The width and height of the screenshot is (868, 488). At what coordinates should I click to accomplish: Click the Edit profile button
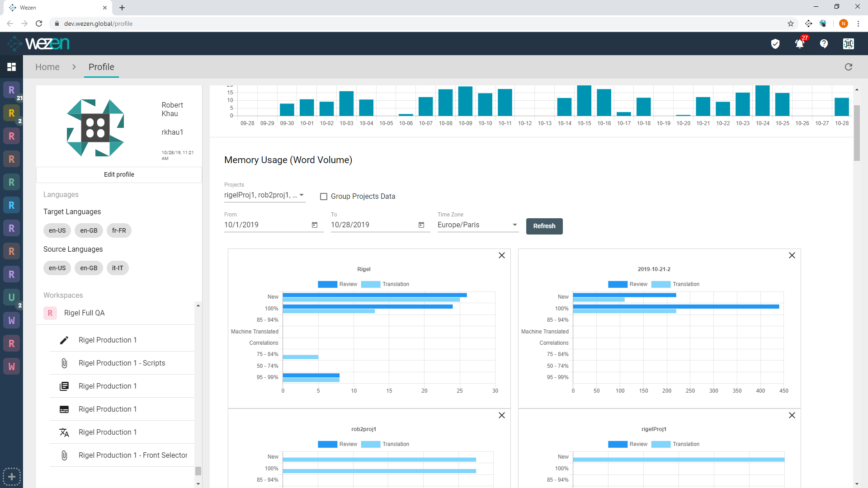click(x=119, y=174)
